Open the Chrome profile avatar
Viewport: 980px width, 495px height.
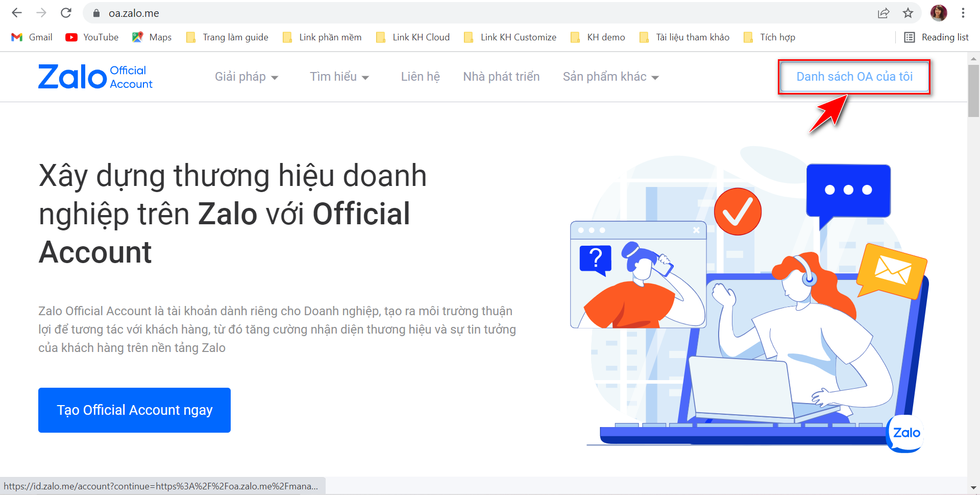pyautogui.click(x=939, y=13)
